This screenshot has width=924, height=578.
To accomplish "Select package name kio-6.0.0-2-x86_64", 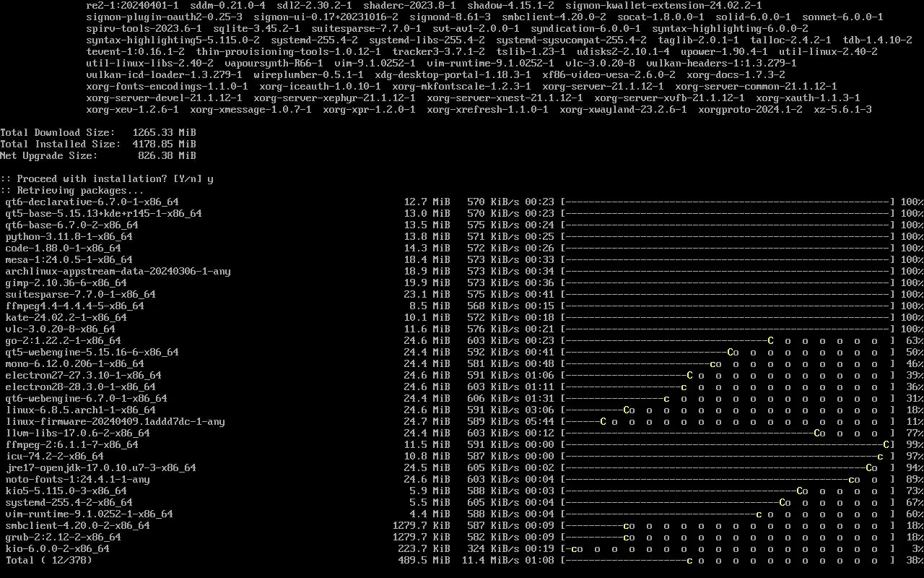I will [x=58, y=548].
